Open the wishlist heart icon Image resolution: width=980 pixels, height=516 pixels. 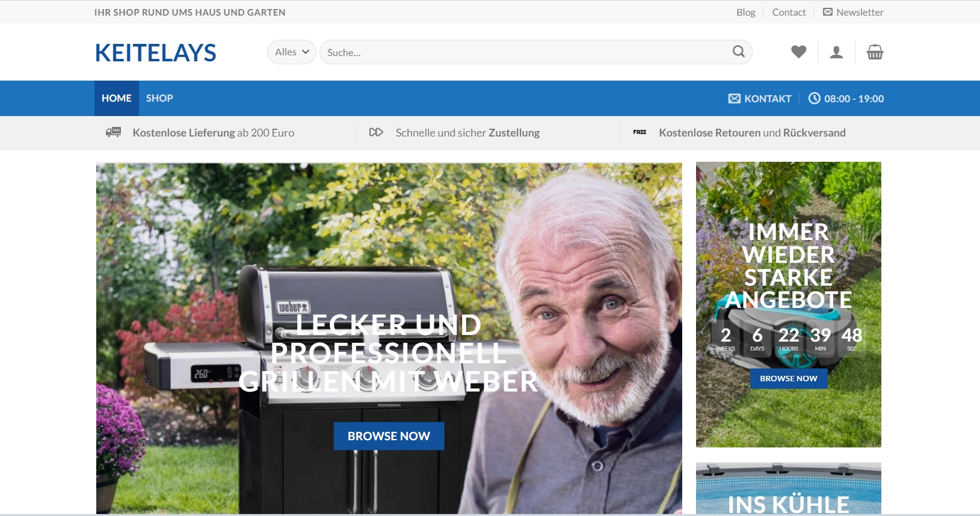coord(798,52)
